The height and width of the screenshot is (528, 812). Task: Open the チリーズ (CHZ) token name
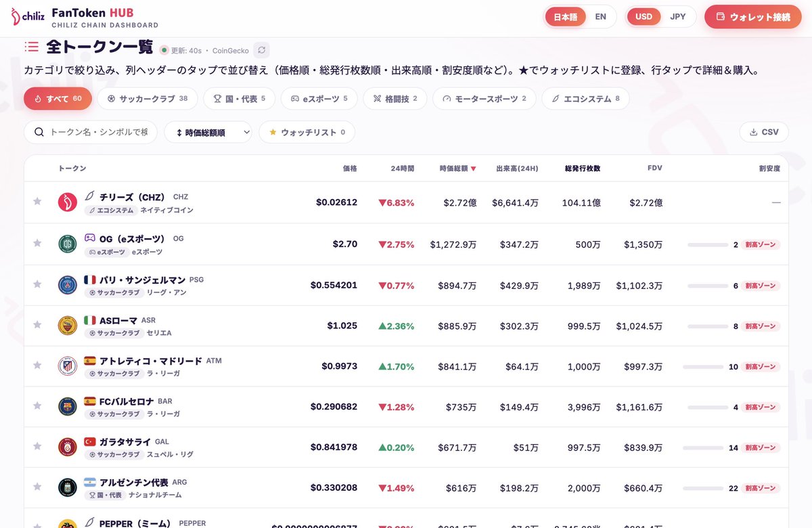[x=132, y=197]
